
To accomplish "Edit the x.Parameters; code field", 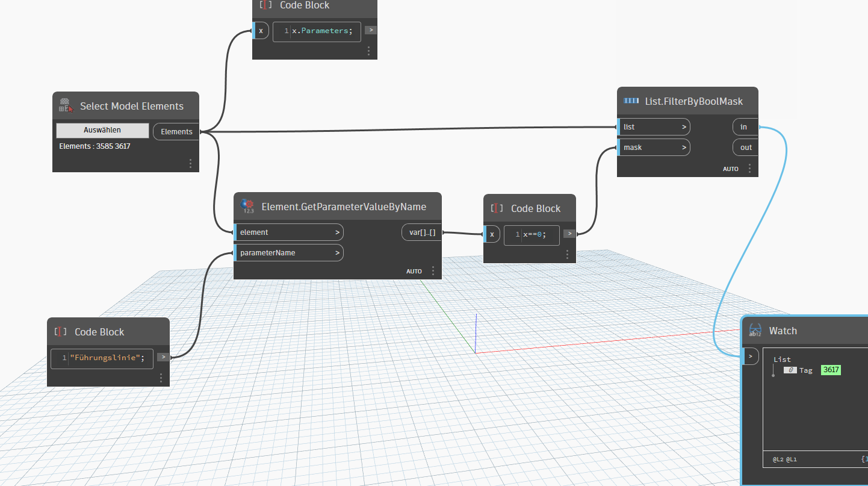I will [x=317, y=31].
